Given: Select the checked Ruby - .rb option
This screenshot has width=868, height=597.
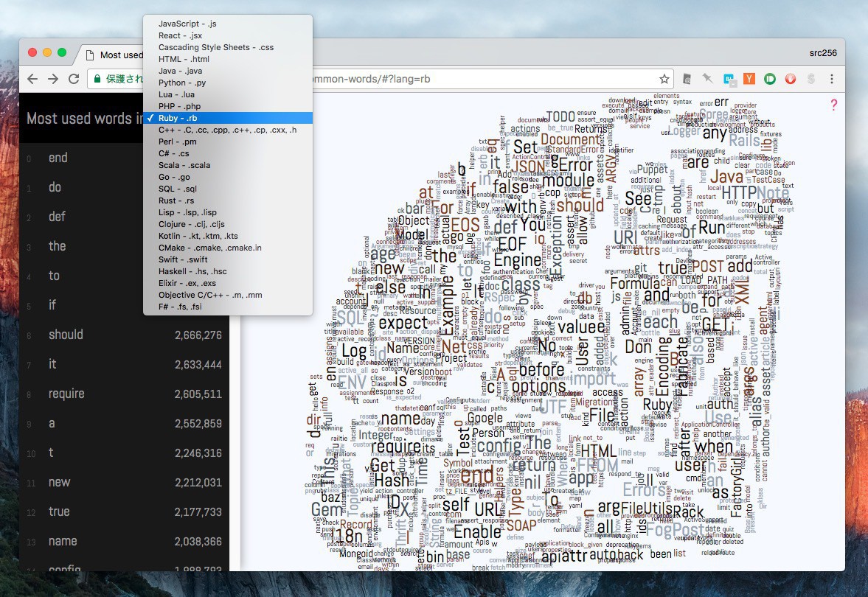Looking at the screenshot, I should (178, 118).
